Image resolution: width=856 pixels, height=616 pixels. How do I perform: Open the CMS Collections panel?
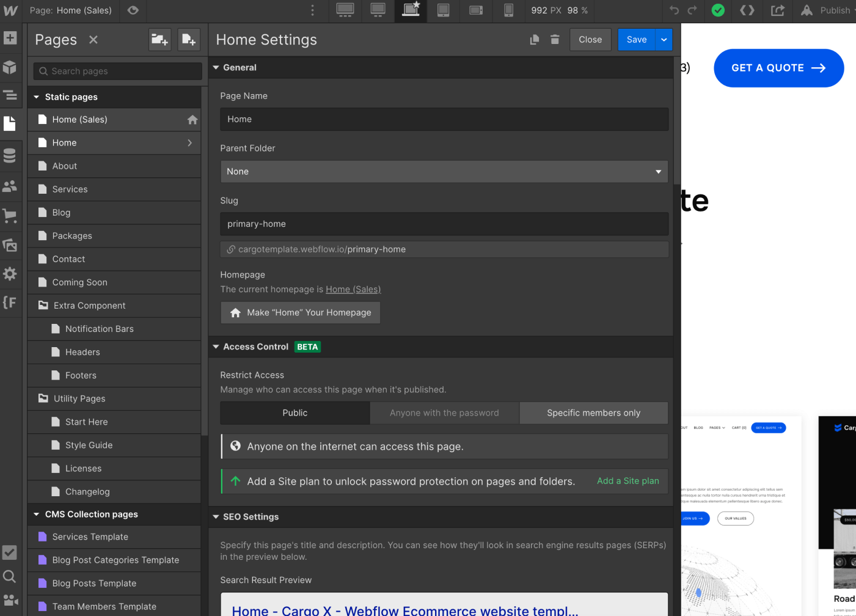pos(10,155)
